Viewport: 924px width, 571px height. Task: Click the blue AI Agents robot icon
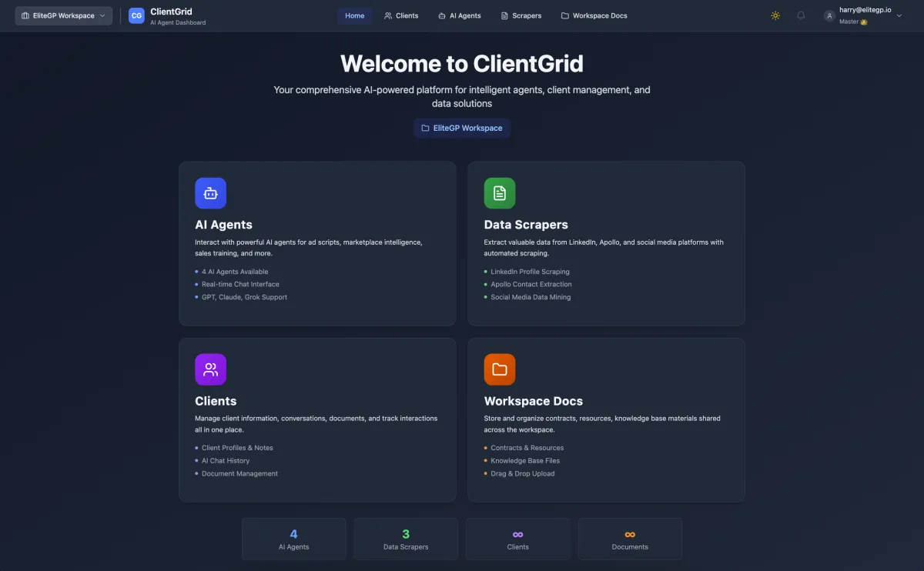click(x=210, y=193)
